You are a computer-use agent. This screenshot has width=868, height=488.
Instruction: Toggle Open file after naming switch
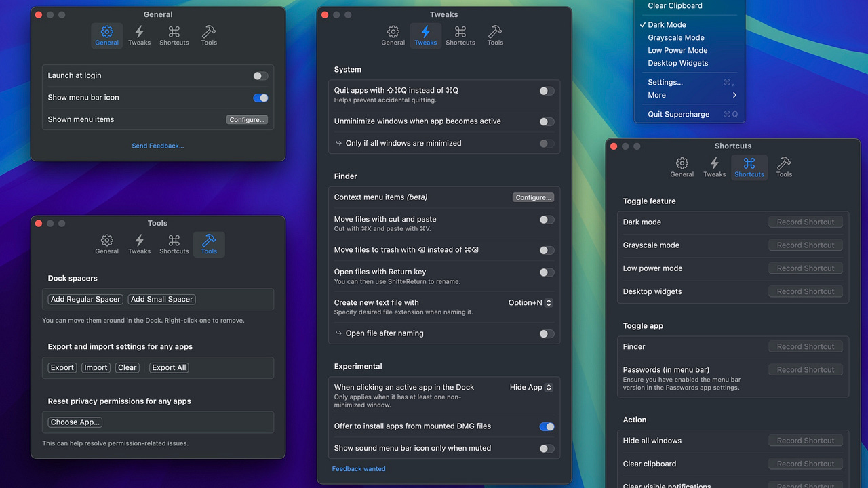pos(547,333)
